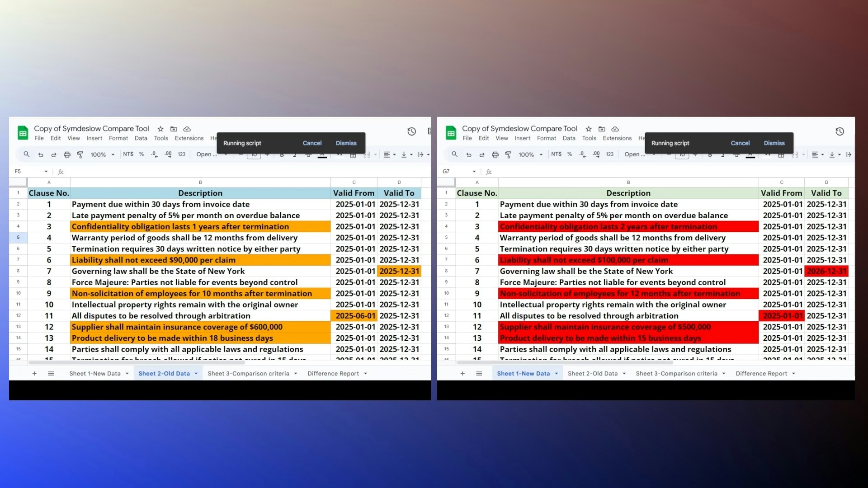Cancel the running script

tap(312, 143)
